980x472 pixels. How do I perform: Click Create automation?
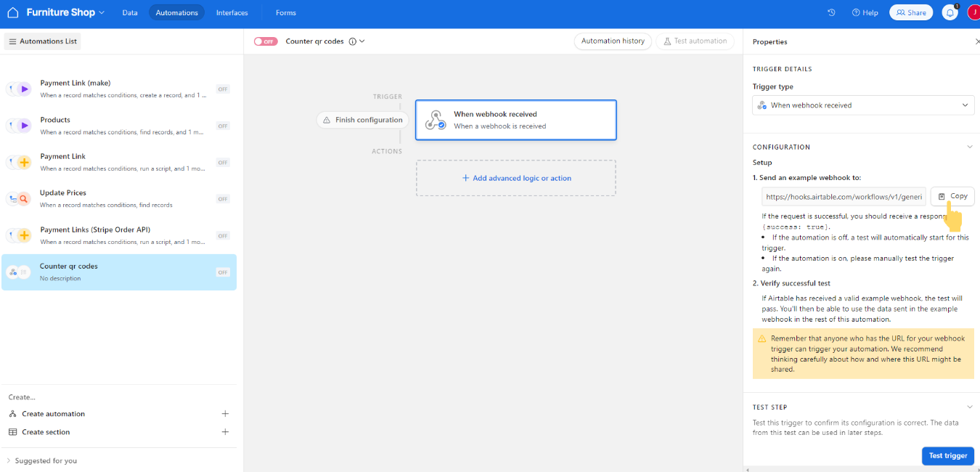pos(53,414)
